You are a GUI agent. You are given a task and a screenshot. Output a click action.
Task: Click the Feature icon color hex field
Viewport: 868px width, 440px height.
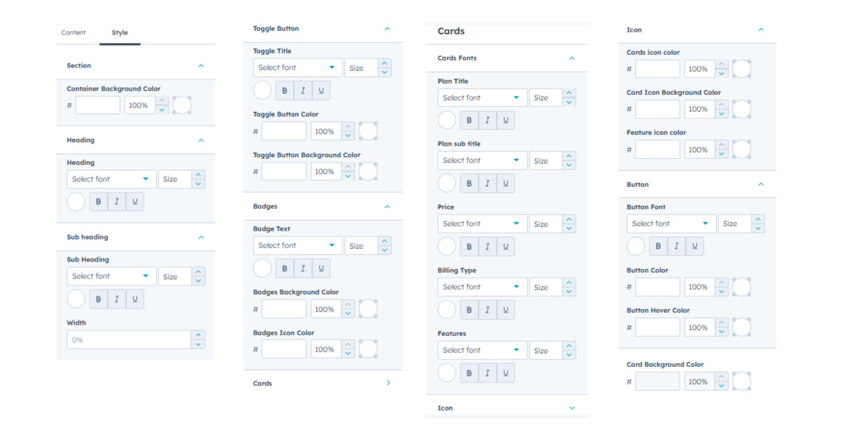[658, 149]
